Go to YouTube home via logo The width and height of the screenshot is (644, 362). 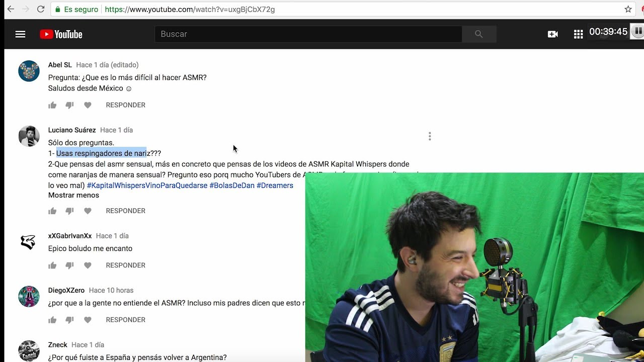(61, 34)
